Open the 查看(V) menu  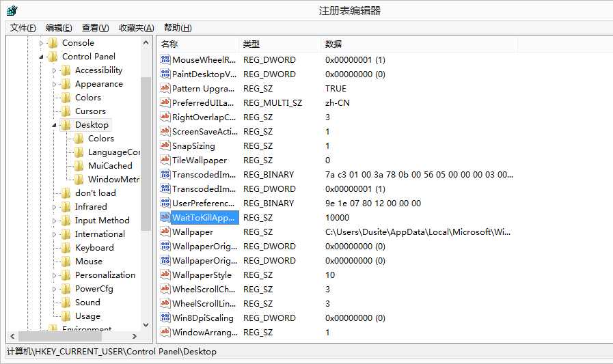(95, 28)
